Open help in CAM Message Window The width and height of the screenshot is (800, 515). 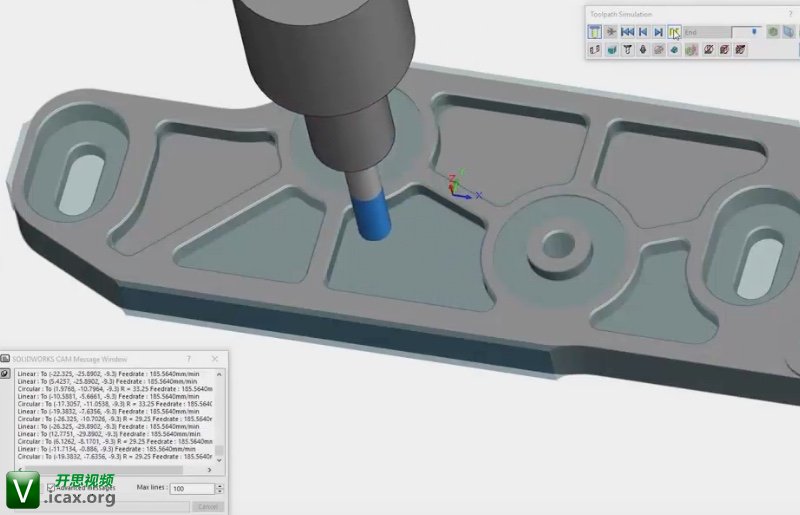[x=189, y=359]
